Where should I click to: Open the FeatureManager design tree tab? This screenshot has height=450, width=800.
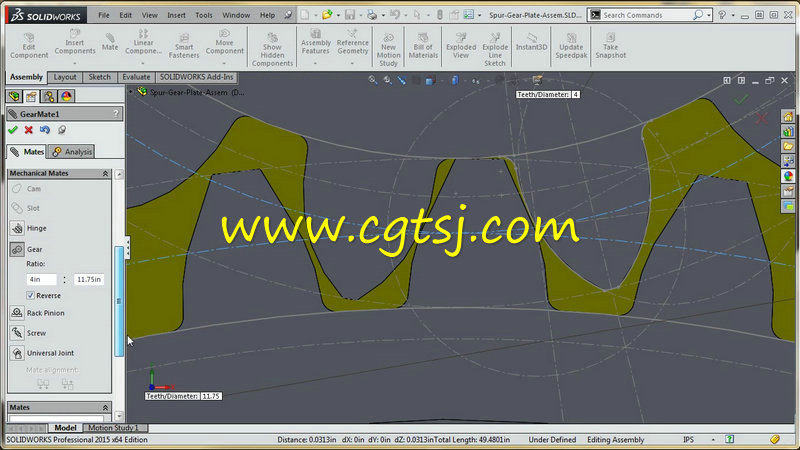pyautogui.click(x=14, y=96)
